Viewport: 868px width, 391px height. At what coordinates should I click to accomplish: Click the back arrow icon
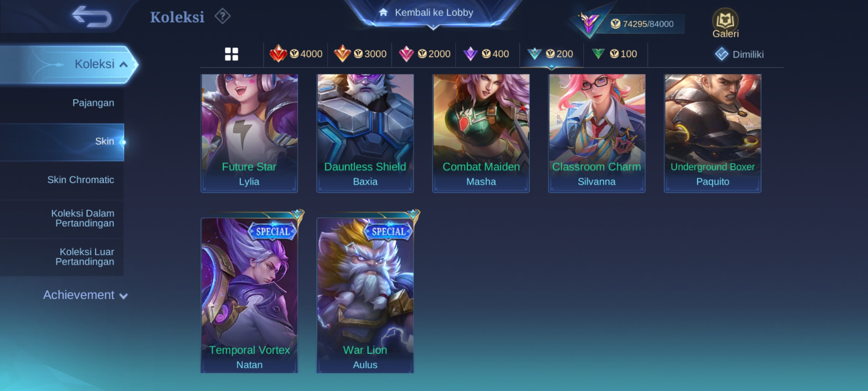(92, 17)
